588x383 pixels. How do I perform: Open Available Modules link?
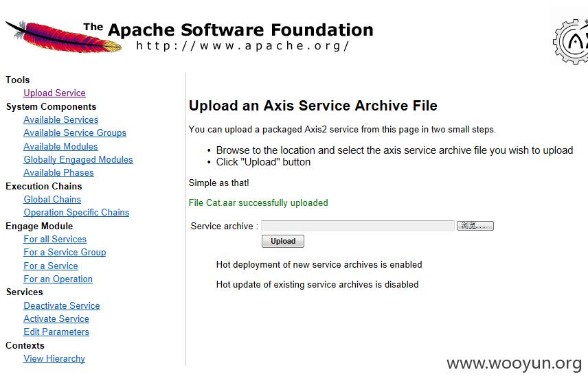pyautogui.click(x=60, y=146)
